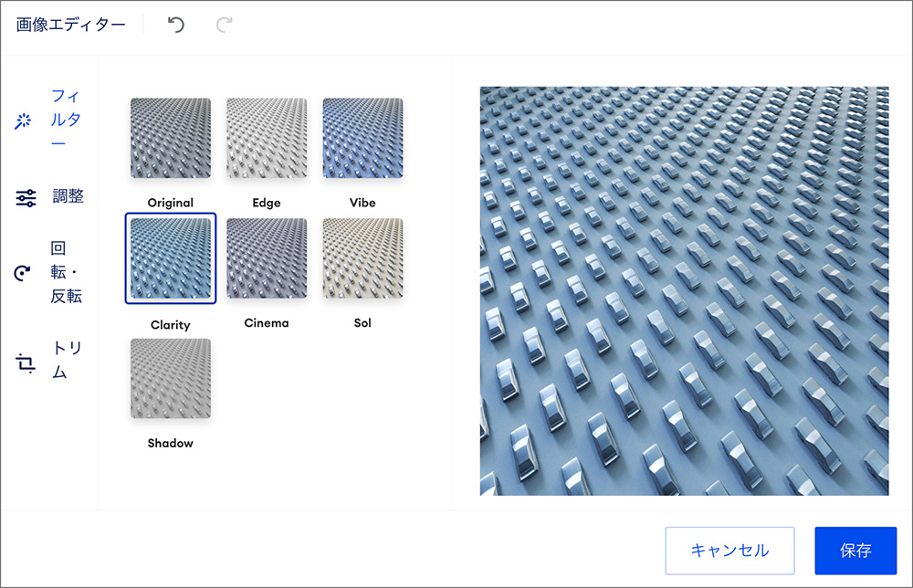The height and width of the screenshot is (588, 913).
Task: Click the adjustment sliders icon
Action: [26, 198]
